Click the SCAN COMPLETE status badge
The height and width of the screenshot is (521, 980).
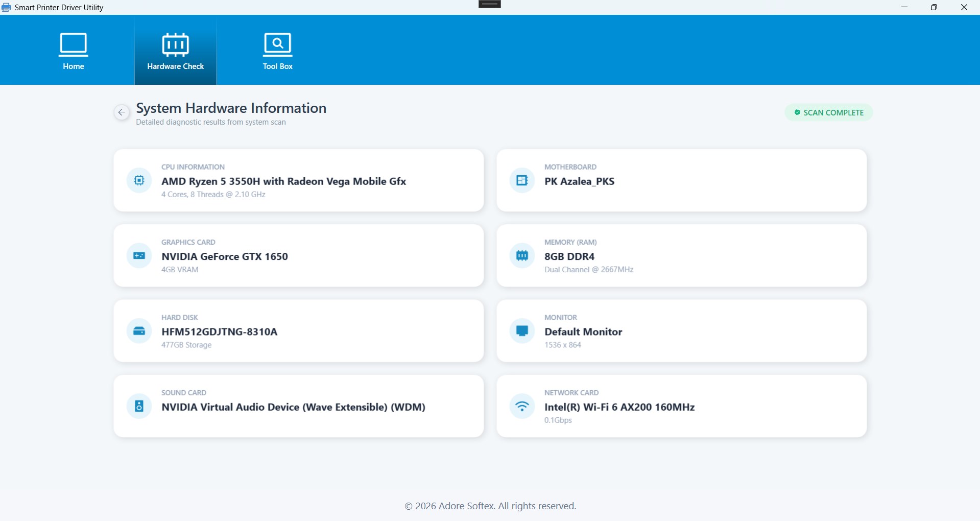[829, 112]
